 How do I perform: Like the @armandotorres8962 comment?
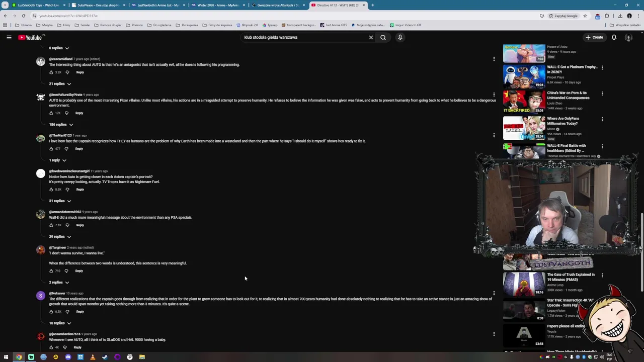click(x=51, y=225)
